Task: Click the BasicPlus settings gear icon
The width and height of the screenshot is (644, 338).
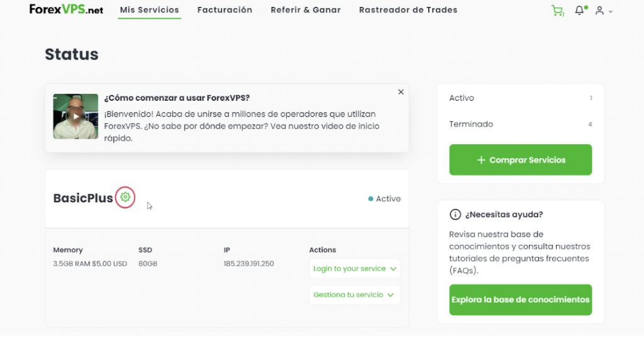Action: [125, 198]
